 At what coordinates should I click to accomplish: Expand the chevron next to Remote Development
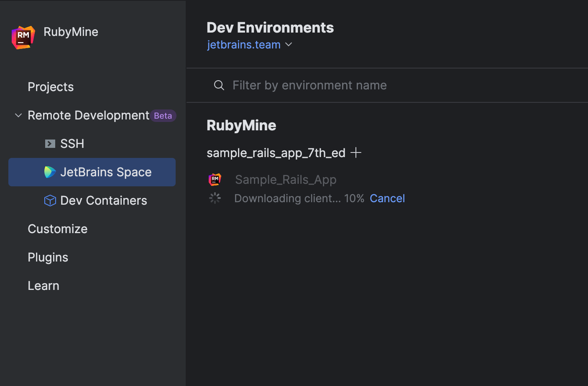tap(18, 115)
